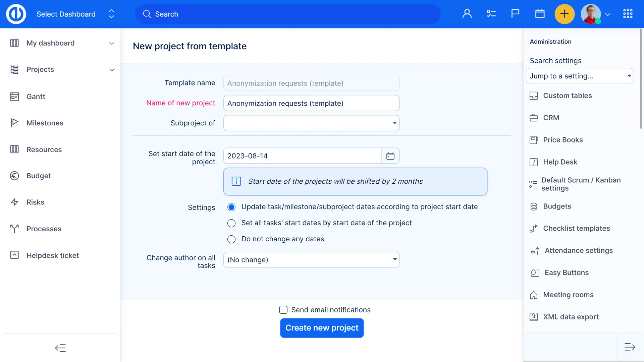Collapse left sidebar using arrow icon
Image resolution: width=644 pixels, height=362 pixels.
(60, 348)
